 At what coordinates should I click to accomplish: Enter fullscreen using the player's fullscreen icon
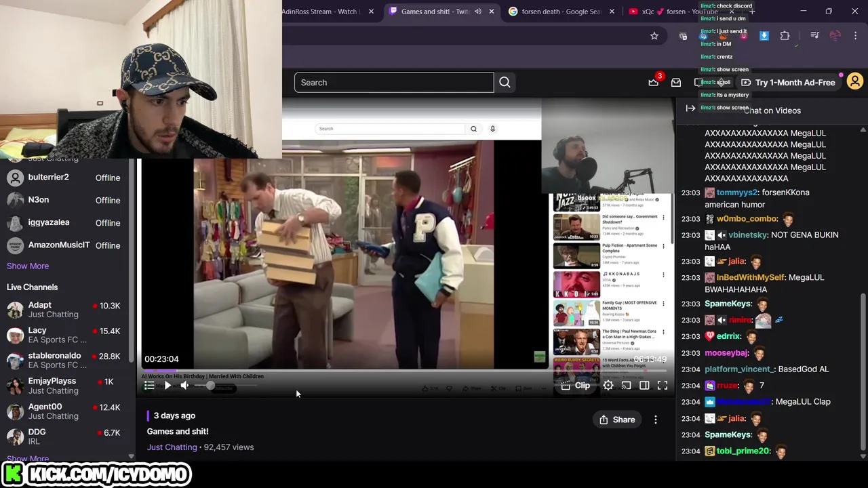coord(663,386)
